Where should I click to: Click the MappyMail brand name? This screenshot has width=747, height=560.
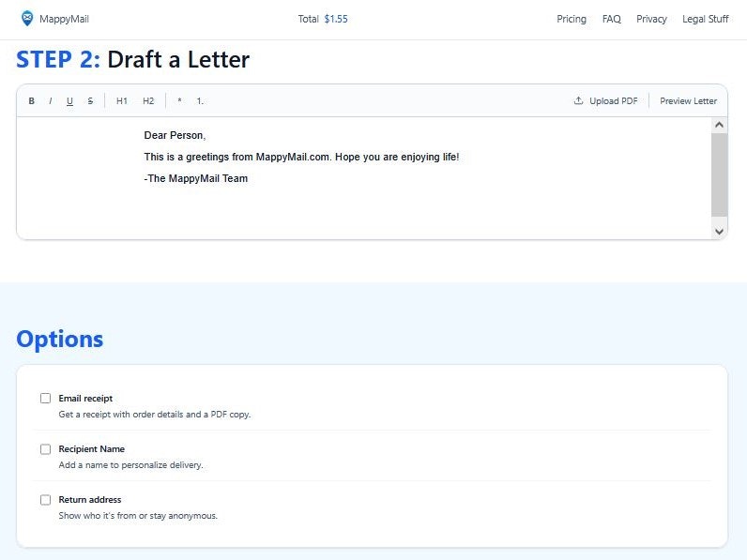(x=64, y=19)
